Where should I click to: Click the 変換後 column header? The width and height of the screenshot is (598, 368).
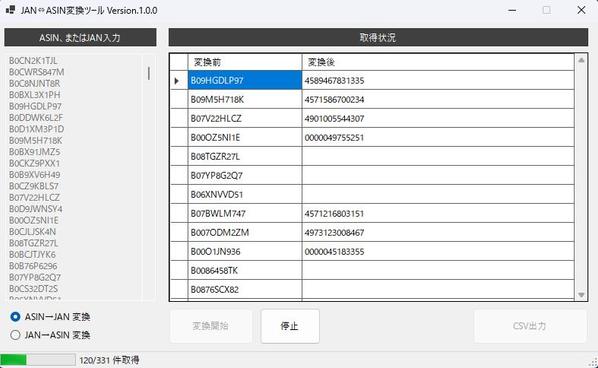(x=438, y=62)
